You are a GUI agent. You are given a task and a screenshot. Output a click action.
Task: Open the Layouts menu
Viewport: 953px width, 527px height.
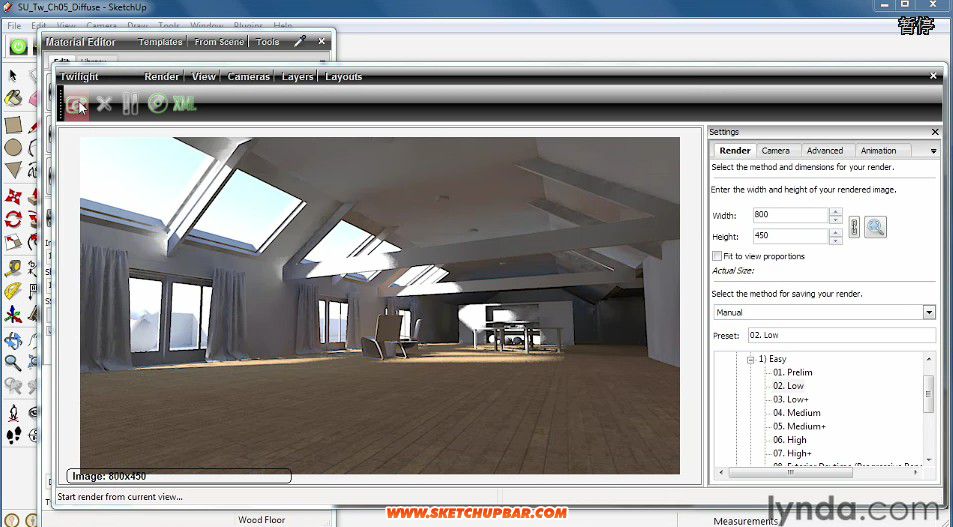click(343, 77)
